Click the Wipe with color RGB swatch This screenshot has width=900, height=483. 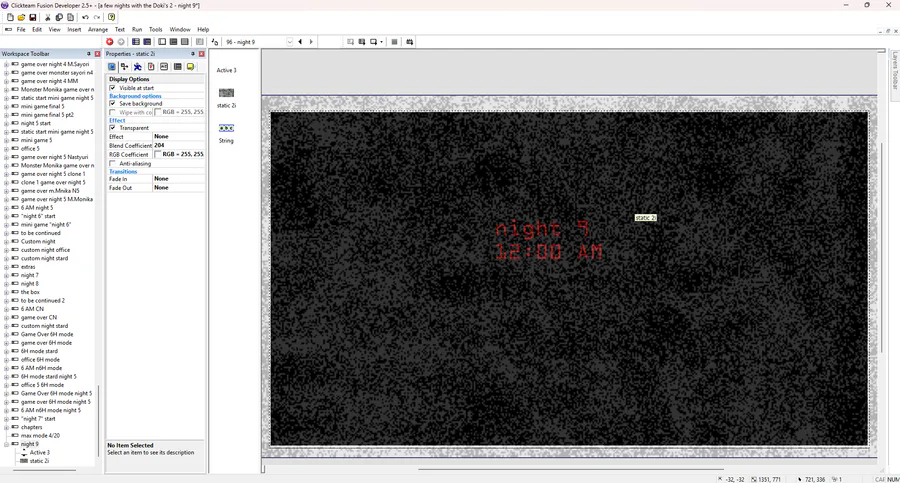tap(158, 112)
